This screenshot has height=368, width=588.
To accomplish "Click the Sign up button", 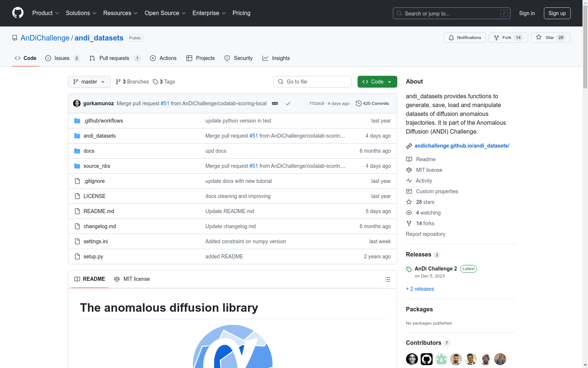I will point(557,13).
